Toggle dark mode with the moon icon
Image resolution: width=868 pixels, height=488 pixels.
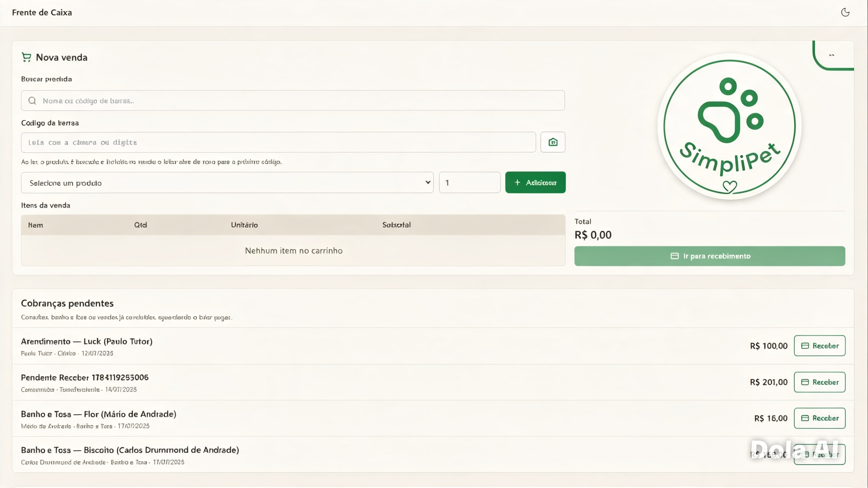[845, 12]
